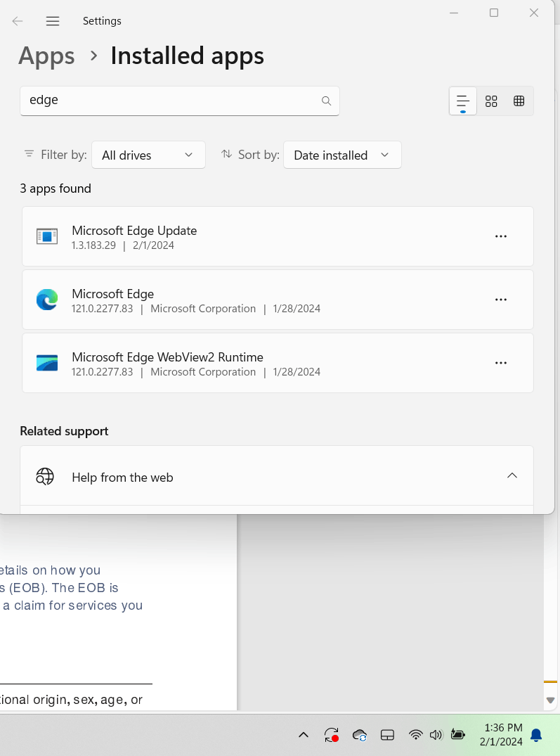Click version 1.3.183.29 text
The height and width of the screenshot is (756, 560).
[x=94, y=245]
